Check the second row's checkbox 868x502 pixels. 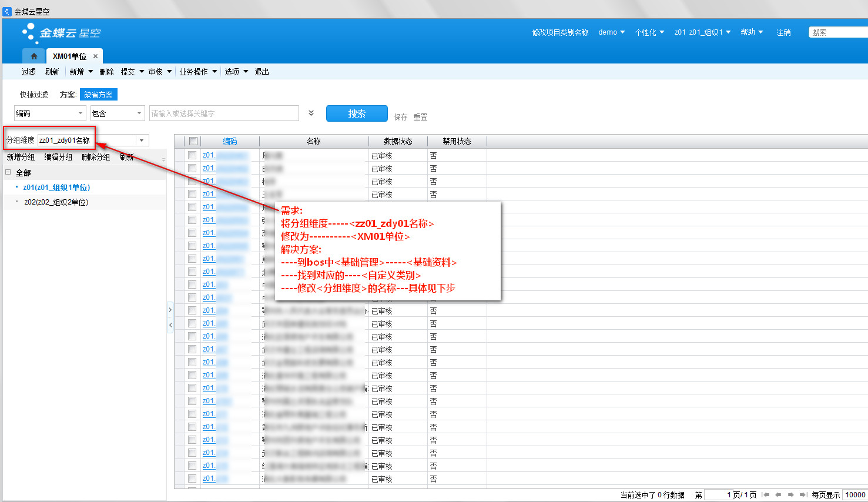pos(192,169)
